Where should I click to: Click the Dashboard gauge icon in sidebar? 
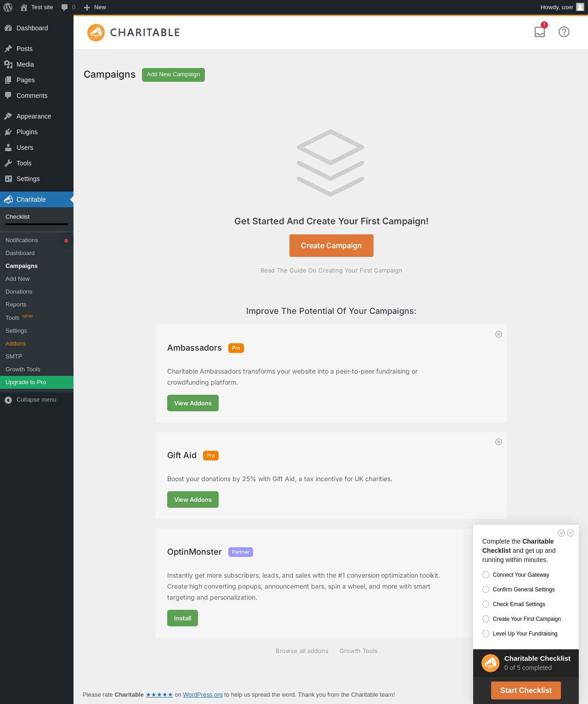[x=8, y=28]
